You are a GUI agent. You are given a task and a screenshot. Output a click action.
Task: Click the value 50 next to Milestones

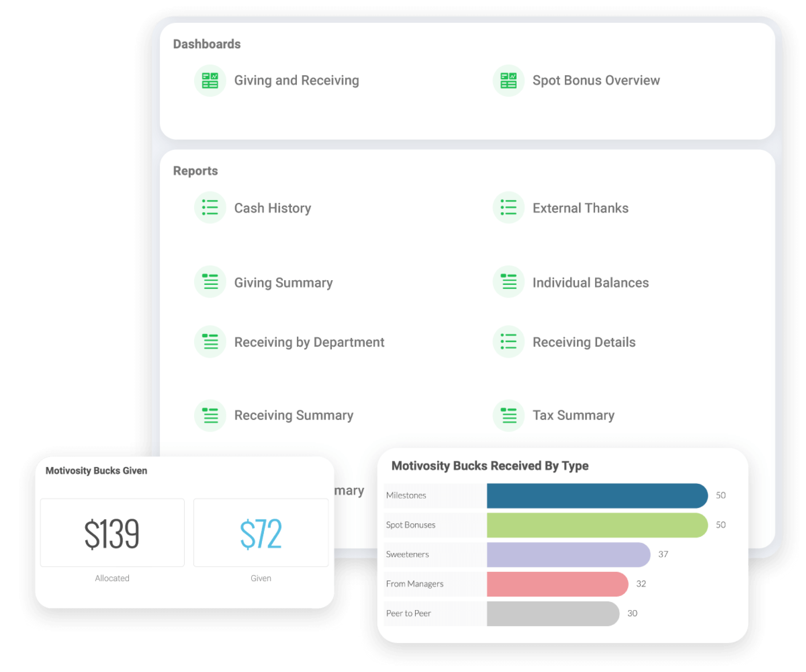click(x=721, y=496)
